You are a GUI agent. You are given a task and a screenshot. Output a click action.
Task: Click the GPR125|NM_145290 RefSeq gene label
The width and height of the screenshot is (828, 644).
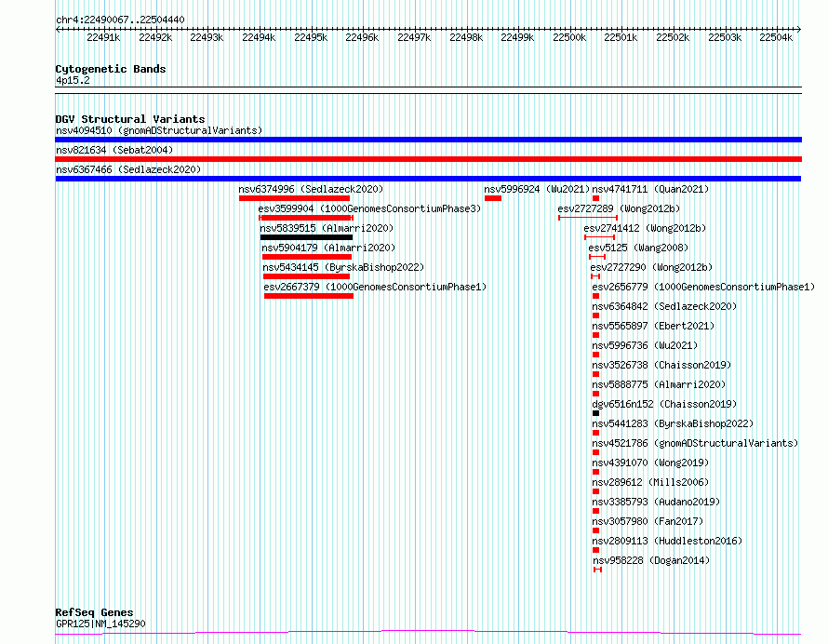(100, 624)
